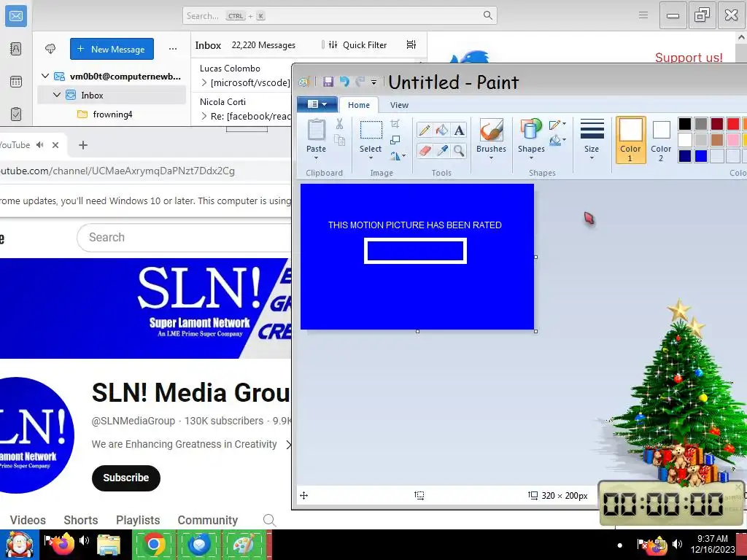Image resolution: width=747 pixels, height=560 pixels.
Task: Click the Resize icon in Image group
Action: (x=395, y=140)
